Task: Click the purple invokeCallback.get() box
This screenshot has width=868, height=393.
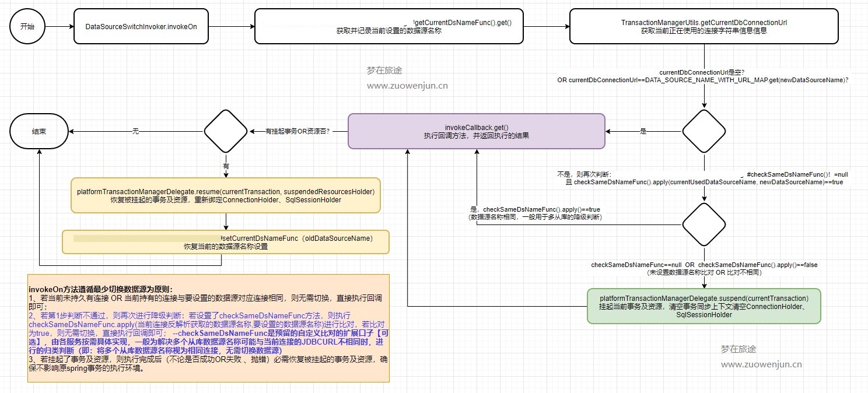Action: [x=477, y=131]
